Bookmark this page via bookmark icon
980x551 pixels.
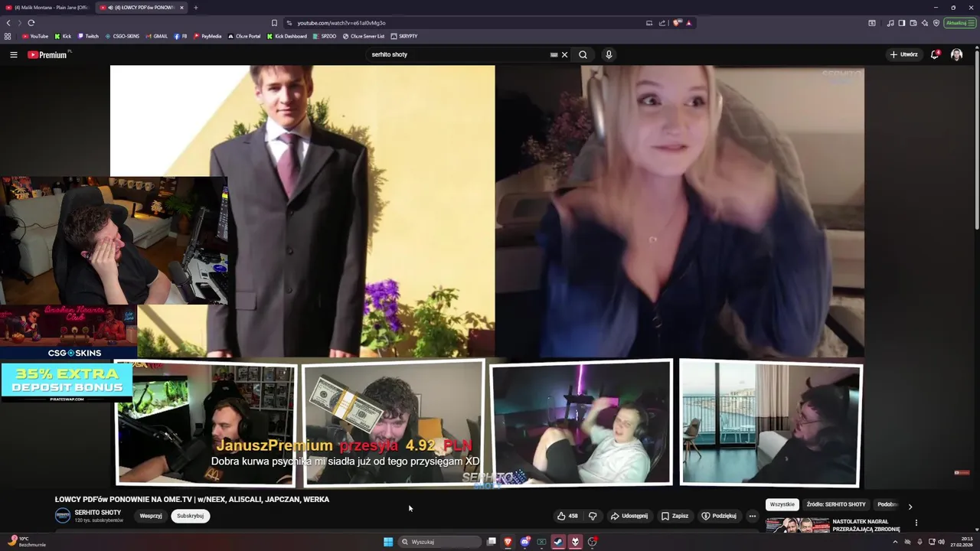click(274, 23)
